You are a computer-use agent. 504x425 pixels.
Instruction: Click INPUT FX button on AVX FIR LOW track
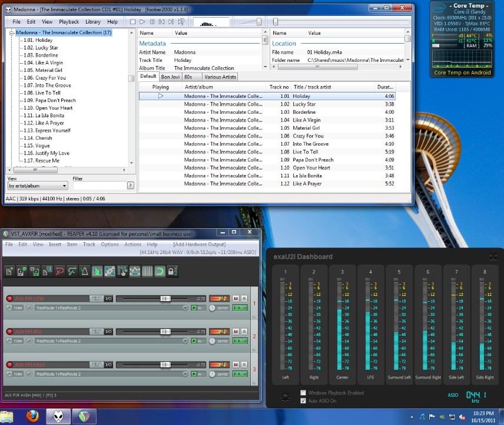(97, 299)
